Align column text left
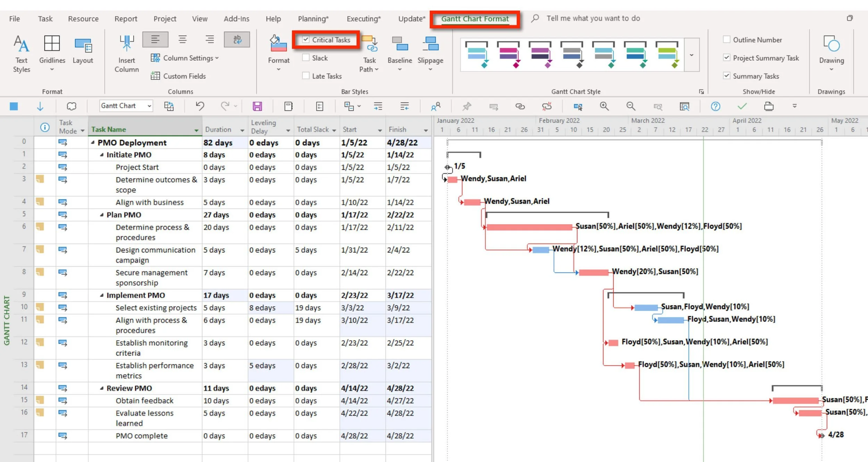This screenshot has width=868, height=462. click(155, 39)
